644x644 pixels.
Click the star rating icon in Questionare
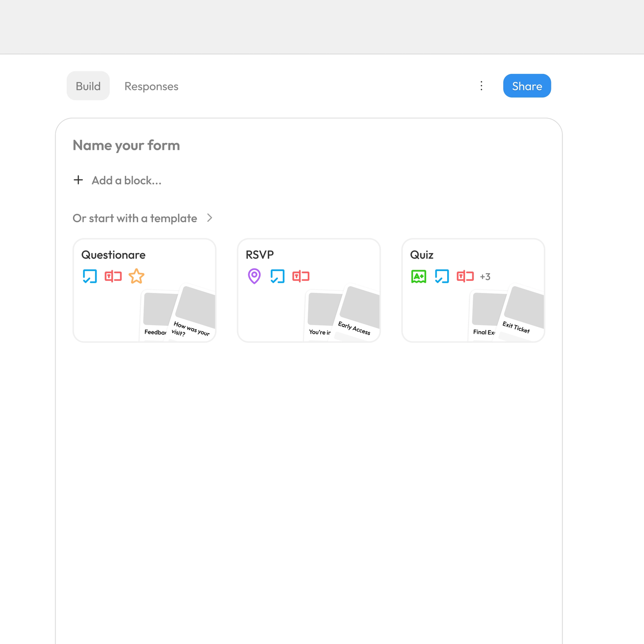pos(136,276)
